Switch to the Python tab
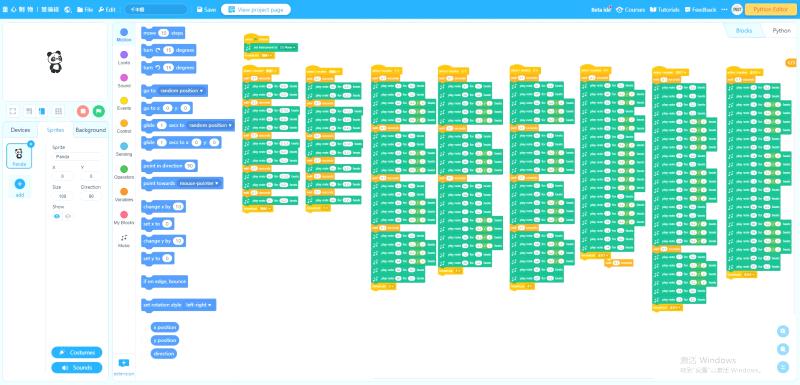Viewport: 800px width, 385px height. (781, 31)
